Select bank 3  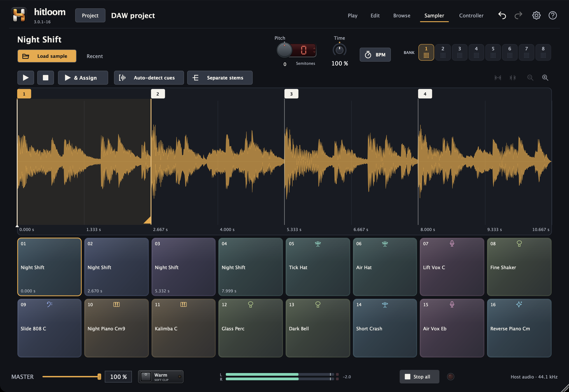pyautogui.click(x=459, y=52)
